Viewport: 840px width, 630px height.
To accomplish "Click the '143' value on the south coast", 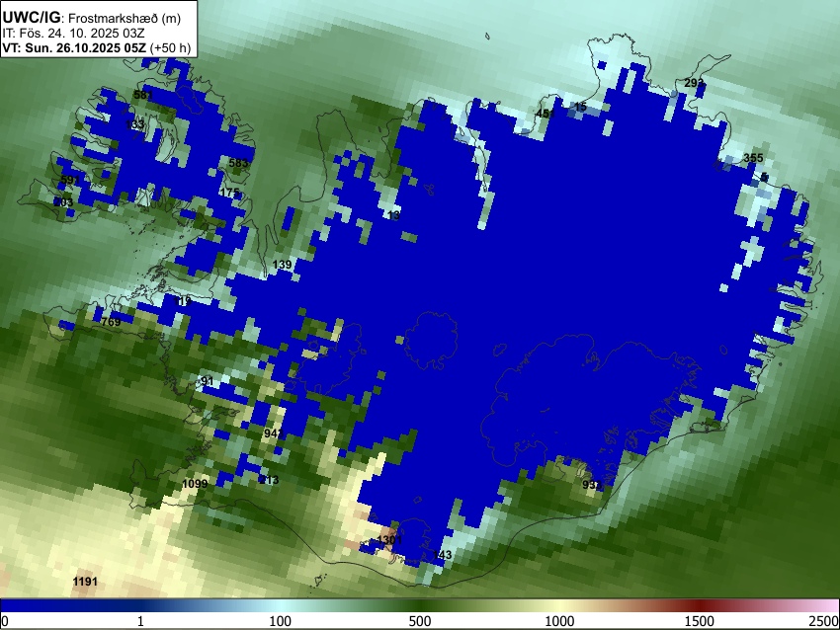I will 443,555.
